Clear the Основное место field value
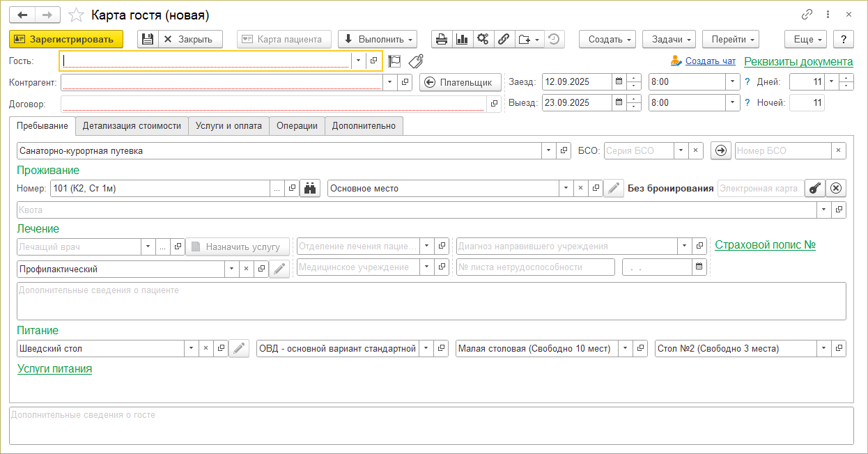The height and width of the screenshot is (454, 868). (580, 188)
